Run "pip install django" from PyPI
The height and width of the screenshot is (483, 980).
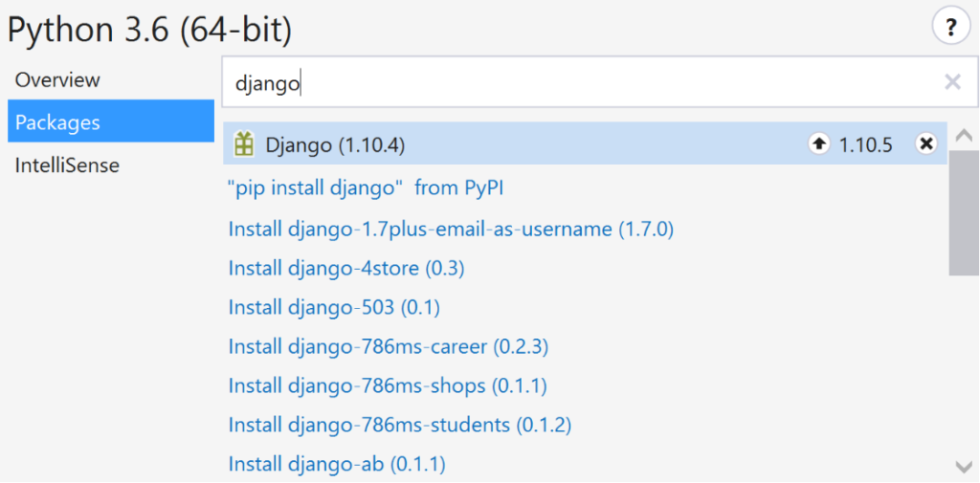366,188
